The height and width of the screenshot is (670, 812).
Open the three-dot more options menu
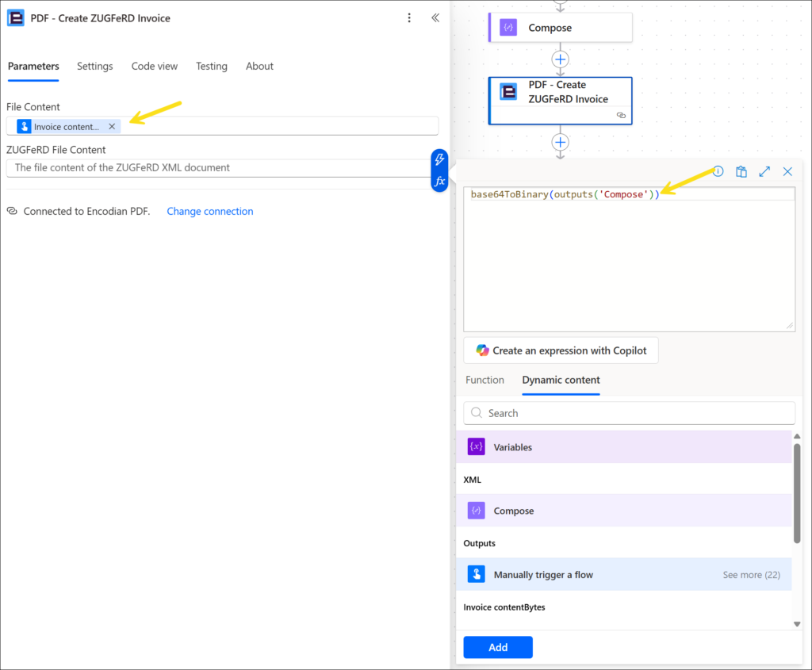(409, 18)
